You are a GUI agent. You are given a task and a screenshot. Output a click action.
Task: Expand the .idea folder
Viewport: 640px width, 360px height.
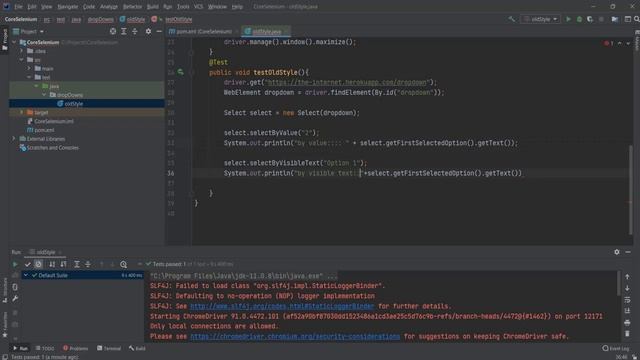22,51
